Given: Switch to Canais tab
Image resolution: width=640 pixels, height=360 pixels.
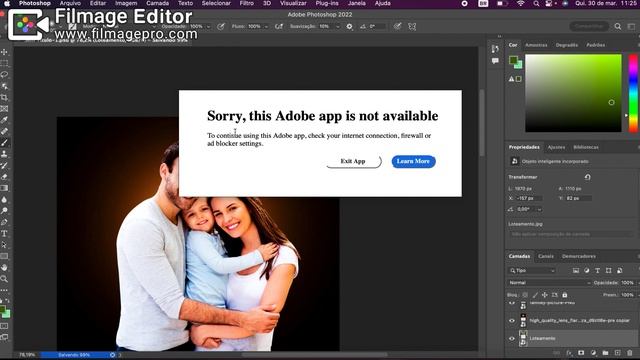Looking at the screenshot, I should coord(546,256).
